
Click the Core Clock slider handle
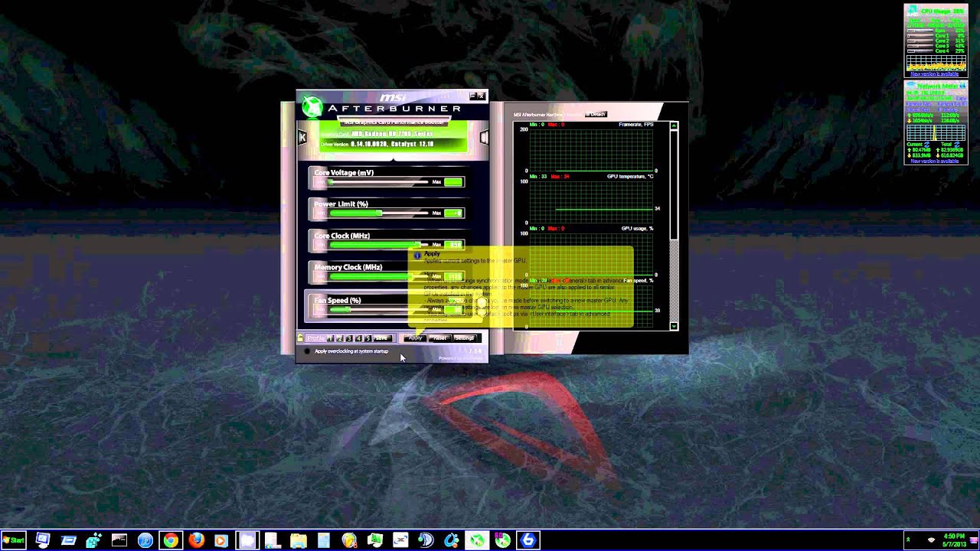tap(417, 245)
